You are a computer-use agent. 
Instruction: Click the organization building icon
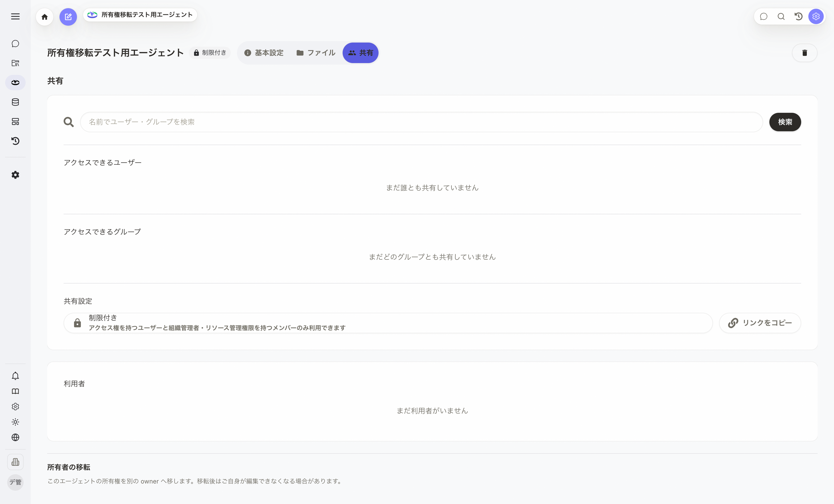click(15, 462)
